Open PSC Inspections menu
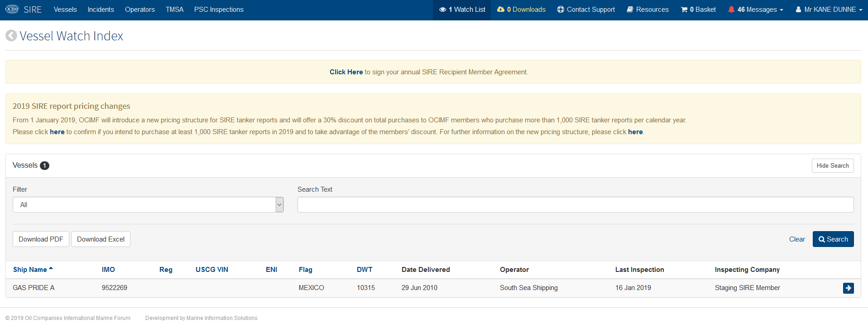This screenshot has height=334, width=868. (219, 10)
